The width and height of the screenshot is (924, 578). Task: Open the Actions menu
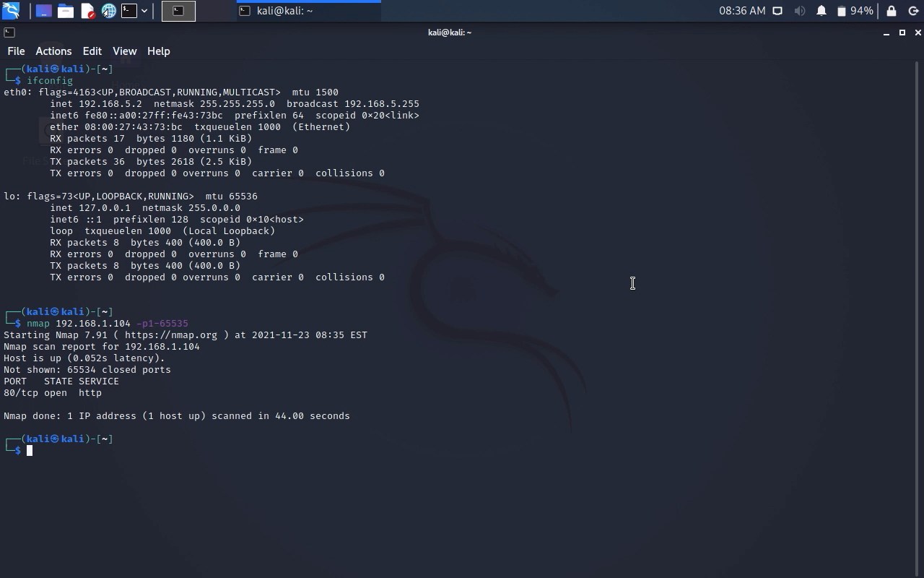(x=53, y=51)
